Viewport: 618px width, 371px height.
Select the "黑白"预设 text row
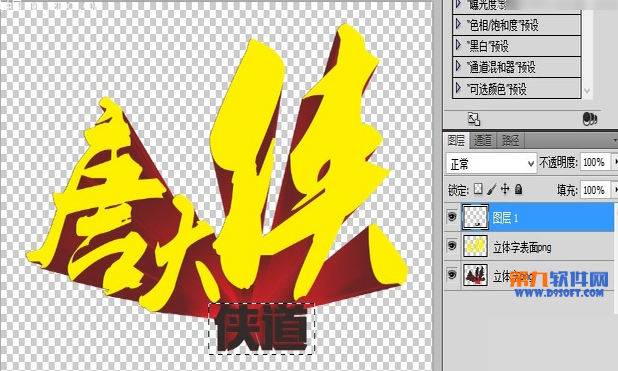[488, 46]
